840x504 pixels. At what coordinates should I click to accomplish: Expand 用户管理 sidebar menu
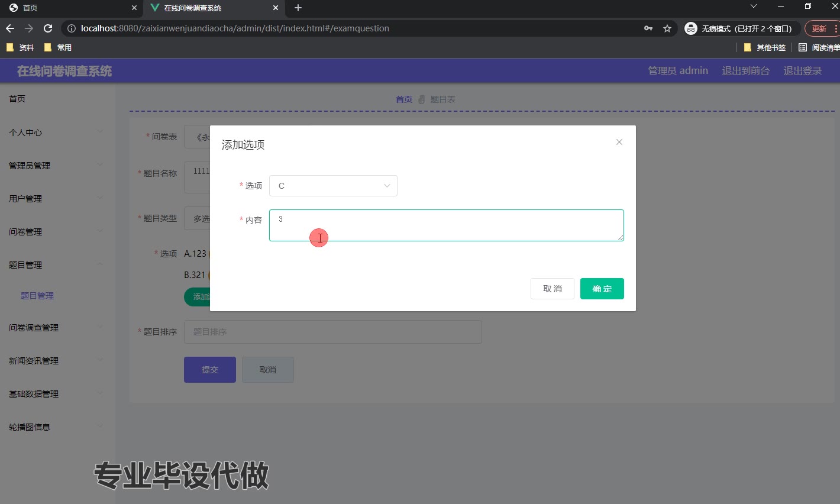[x=57, y=199]
